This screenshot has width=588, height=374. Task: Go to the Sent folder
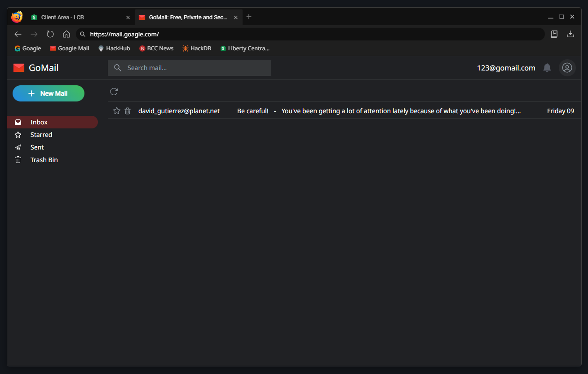pyautogui.click(x=37, y=147)
